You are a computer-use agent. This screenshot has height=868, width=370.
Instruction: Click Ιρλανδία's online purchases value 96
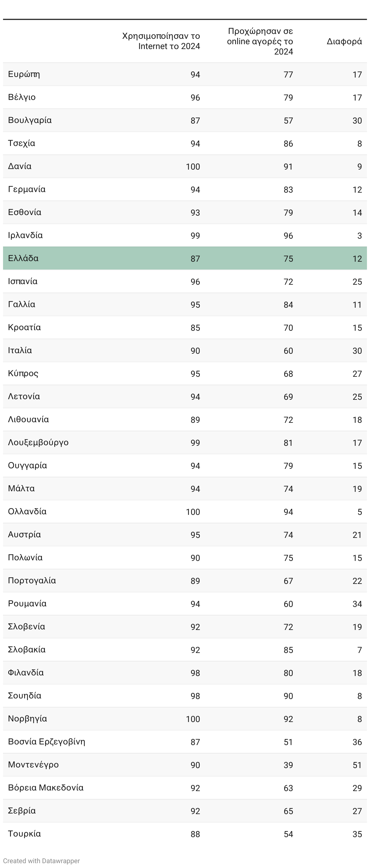coord(288,236)
